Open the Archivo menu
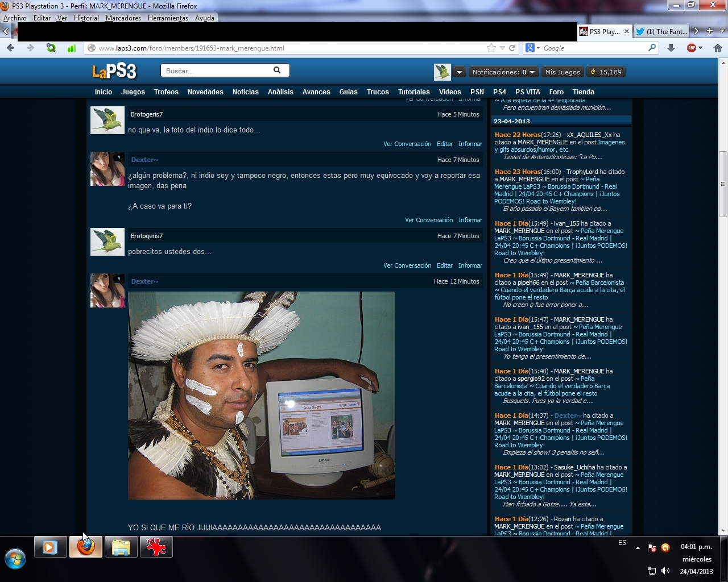The width and height of the screenshot is (728, 582). (x=15, y=18)
